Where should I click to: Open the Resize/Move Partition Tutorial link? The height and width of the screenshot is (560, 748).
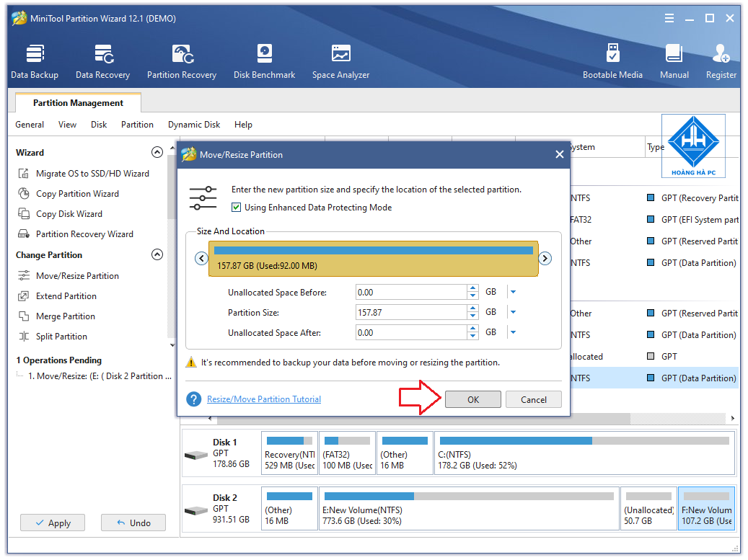coord(263,399)
